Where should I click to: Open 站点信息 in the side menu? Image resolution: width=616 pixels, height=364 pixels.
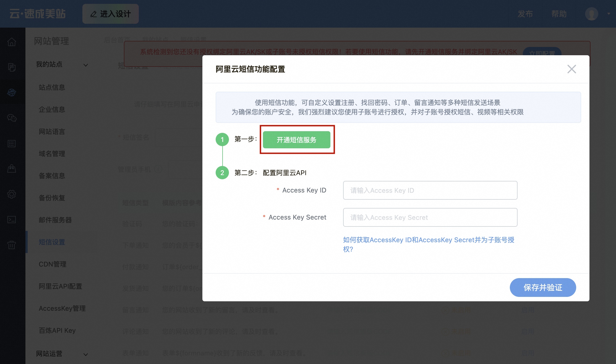tap(52, 88)
